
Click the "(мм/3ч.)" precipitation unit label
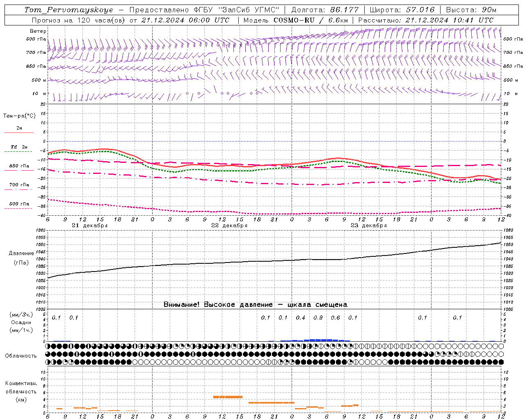coord(21,315)
